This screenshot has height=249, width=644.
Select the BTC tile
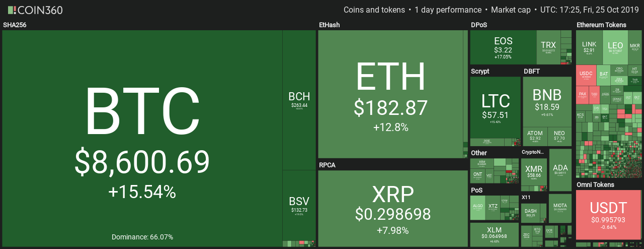coord(142,138)
